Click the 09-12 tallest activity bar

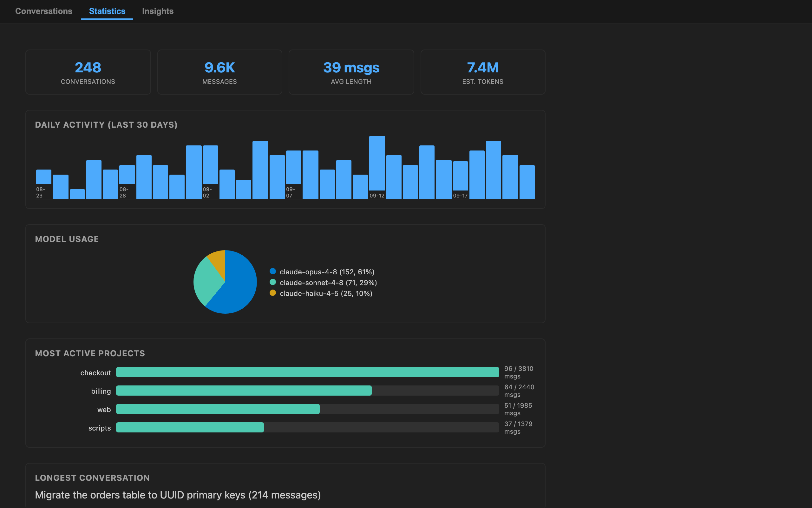[x=377, y=163]
